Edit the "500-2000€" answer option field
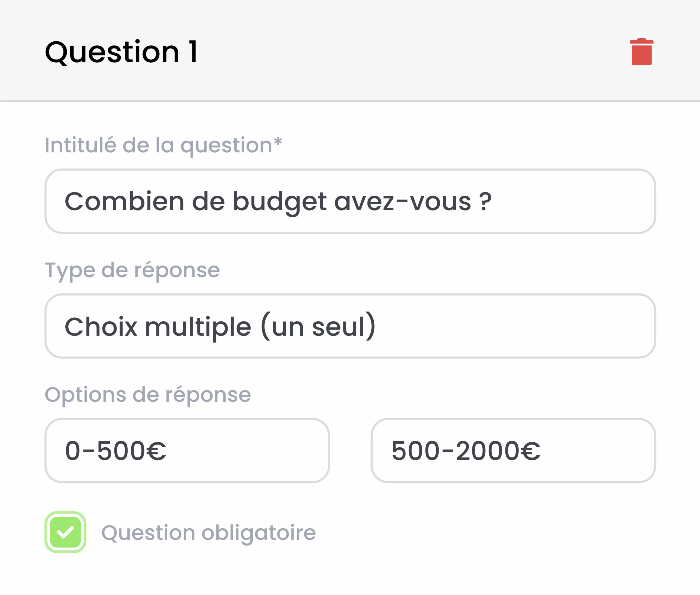 tap(513, 451)
